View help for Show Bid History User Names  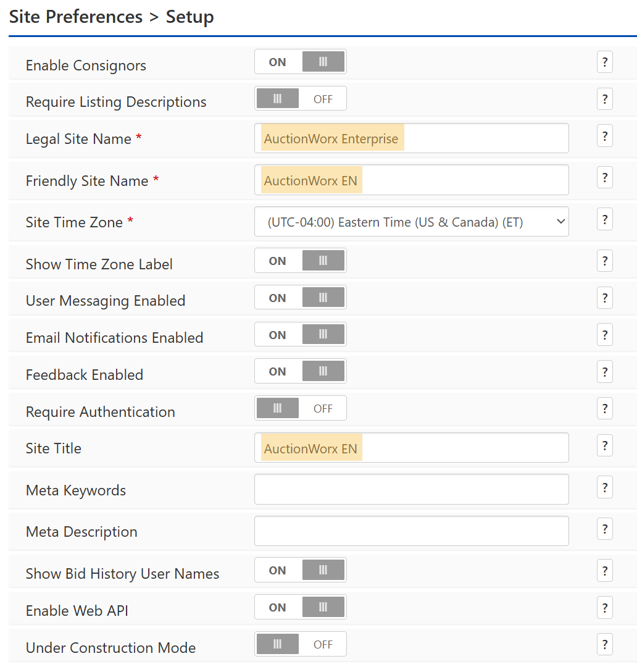(x=604, y=571)
